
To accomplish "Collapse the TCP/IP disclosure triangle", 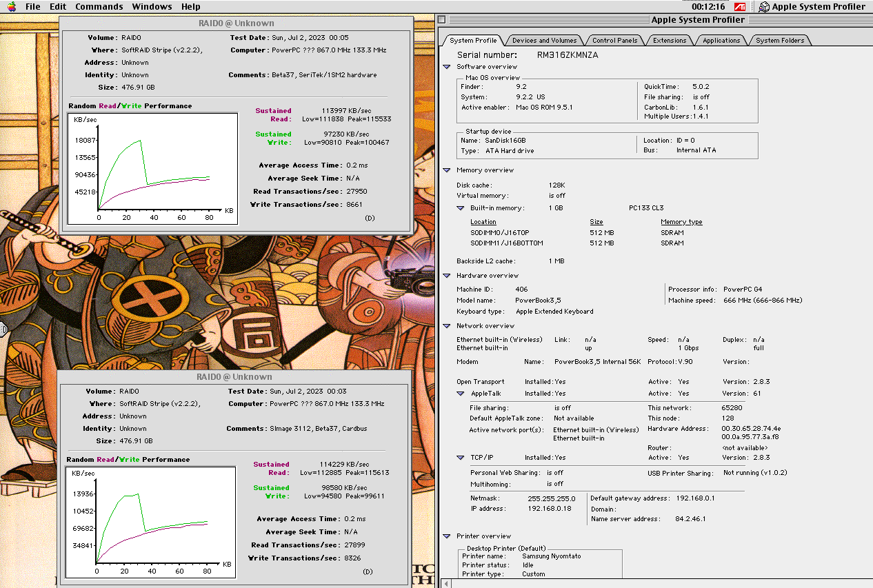I will pos(461,458).
